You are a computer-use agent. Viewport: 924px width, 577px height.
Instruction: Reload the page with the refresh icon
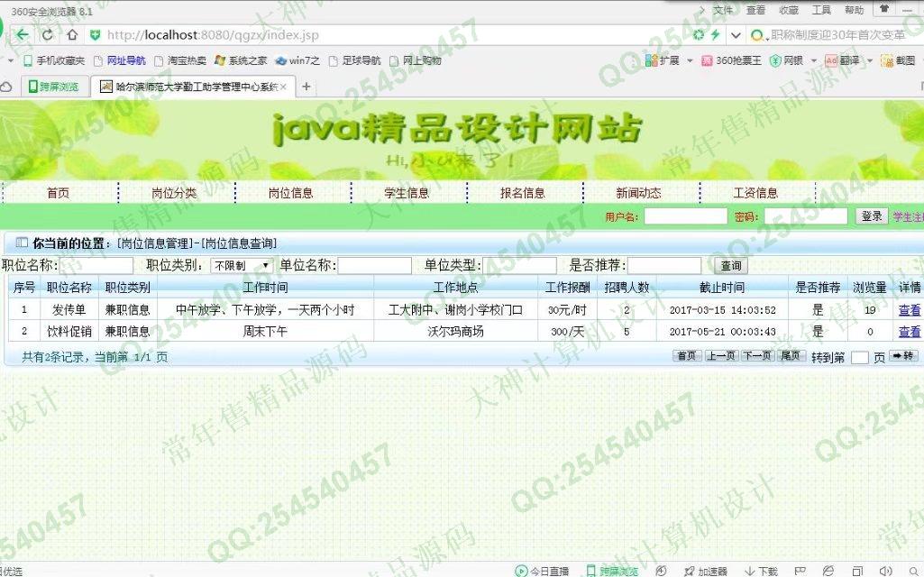click(48, 35)
